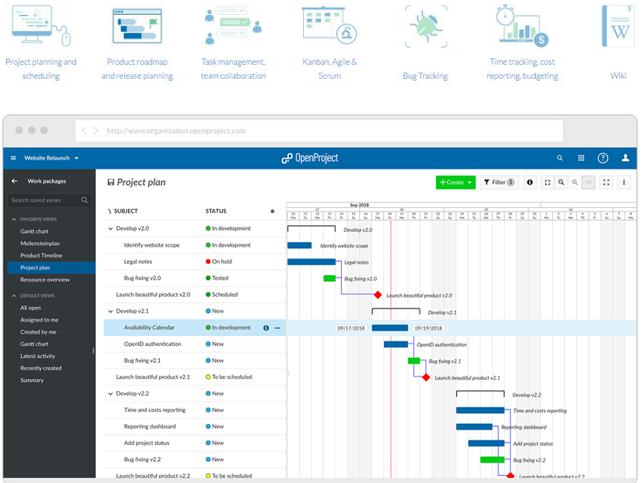
Task: Click the Launch beautiful product v2.0 milestone diamond
Action: coord(378,295)
